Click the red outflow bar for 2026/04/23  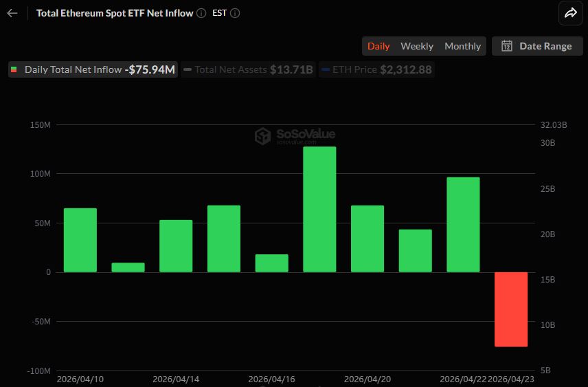511,309
